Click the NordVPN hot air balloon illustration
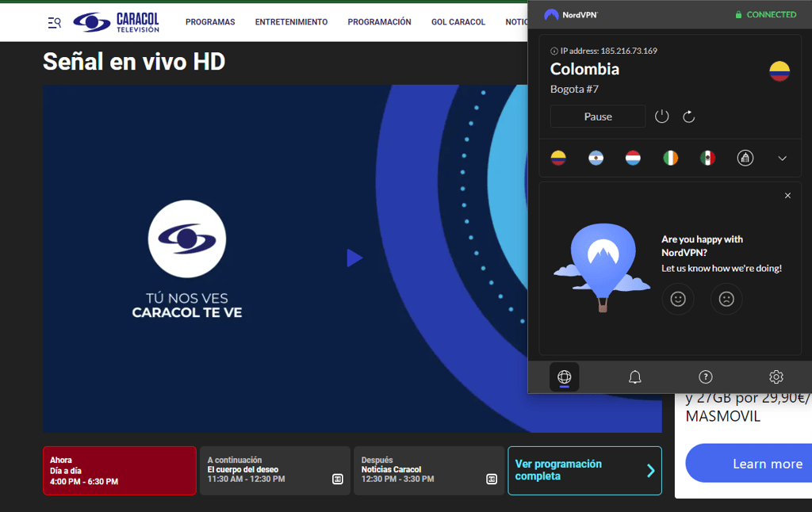812x512 pixels. (602, 268)
